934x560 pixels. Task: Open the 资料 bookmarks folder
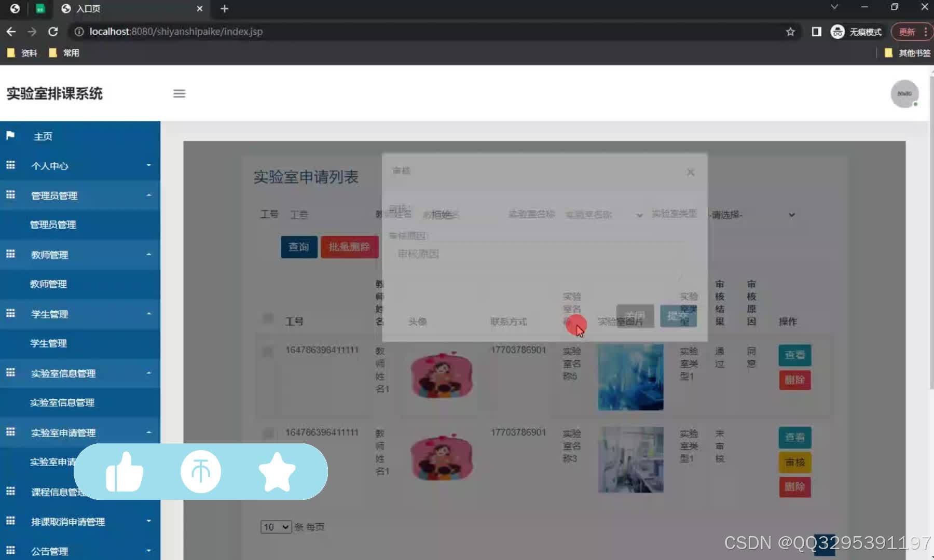coord(22,53)
